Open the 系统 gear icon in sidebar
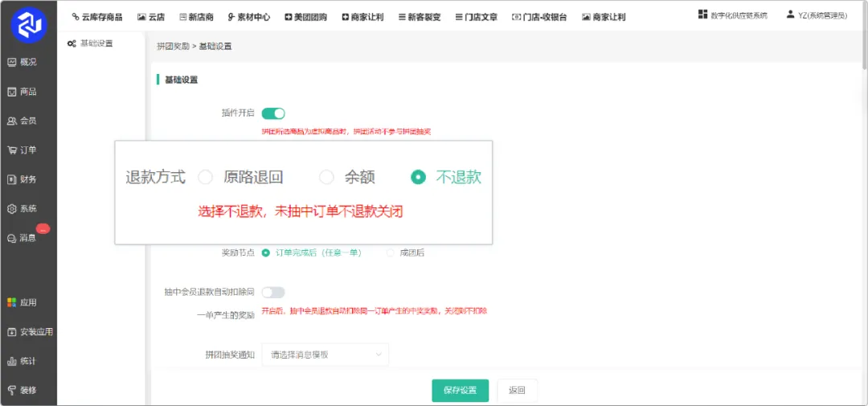Image resolution: width=868 pixels, height=406 pixels. click(11, 209)
